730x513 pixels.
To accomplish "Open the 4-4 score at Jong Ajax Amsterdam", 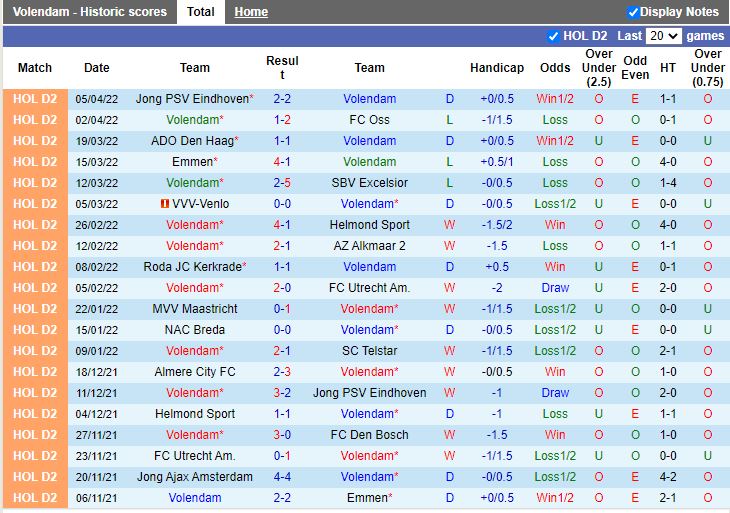I will [x=282, y=476].
